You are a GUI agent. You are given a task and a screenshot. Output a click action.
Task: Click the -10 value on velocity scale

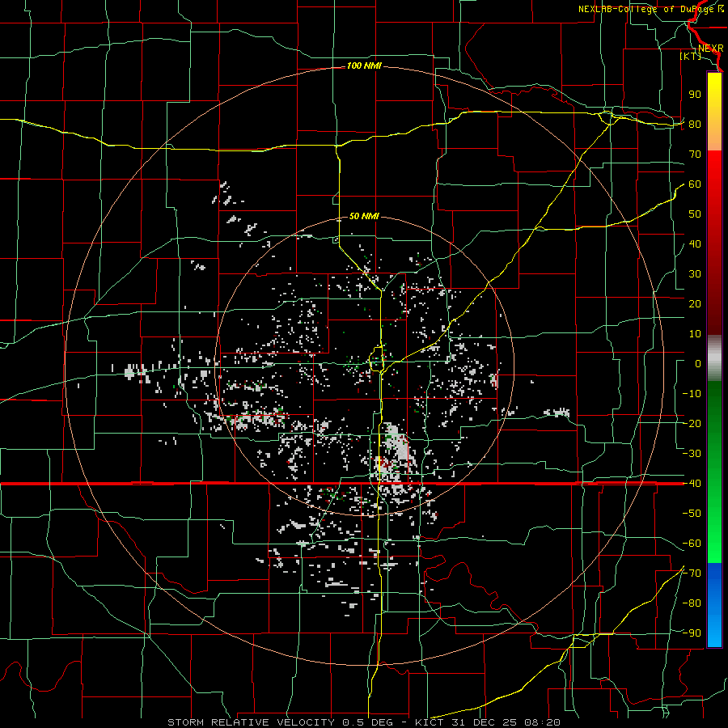(692, 394)
